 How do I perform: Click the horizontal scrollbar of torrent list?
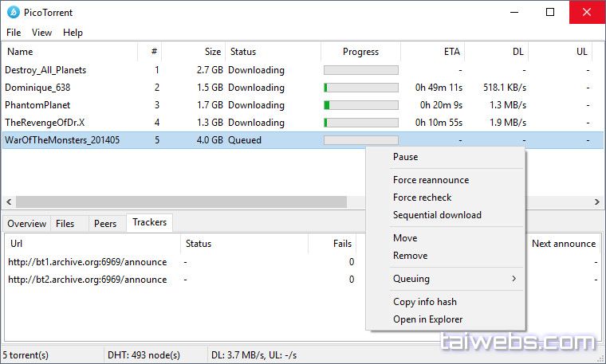tap(181, 202)
